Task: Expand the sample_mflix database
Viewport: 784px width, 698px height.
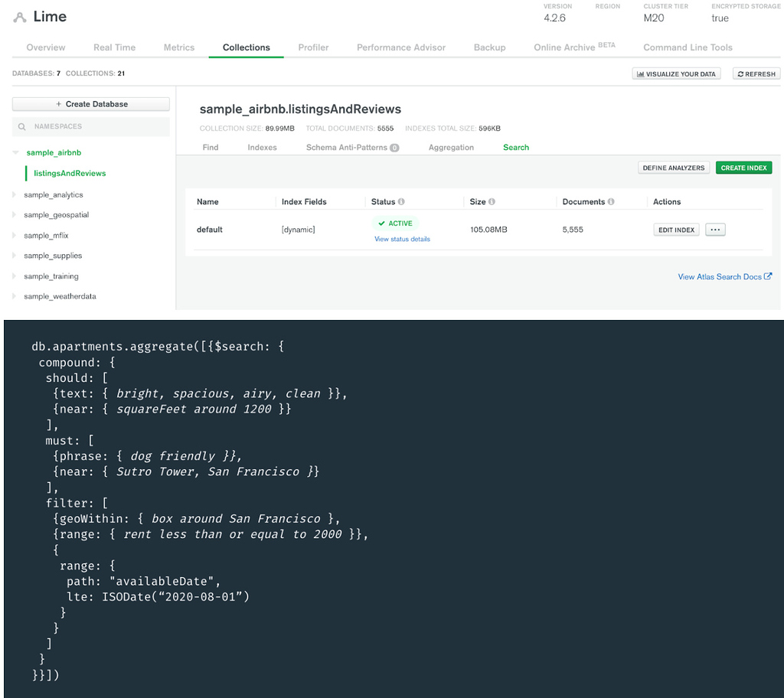Action: pyautogui.click(x=14, y=236)
